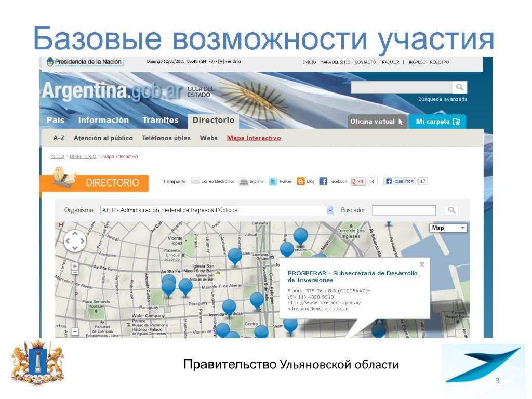Close the PROSPERAR info popup
The image size is (532, 399).
click(422, 264)
